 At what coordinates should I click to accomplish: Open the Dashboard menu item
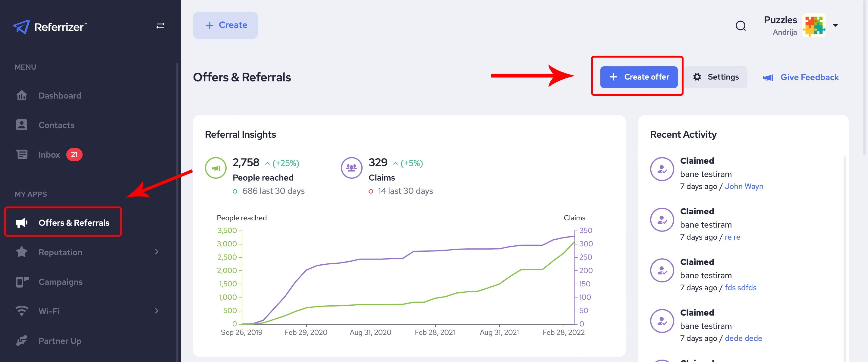point(60,95)
